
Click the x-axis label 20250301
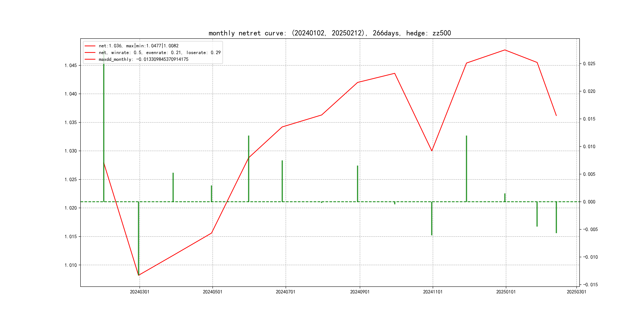tap(576, 292)
